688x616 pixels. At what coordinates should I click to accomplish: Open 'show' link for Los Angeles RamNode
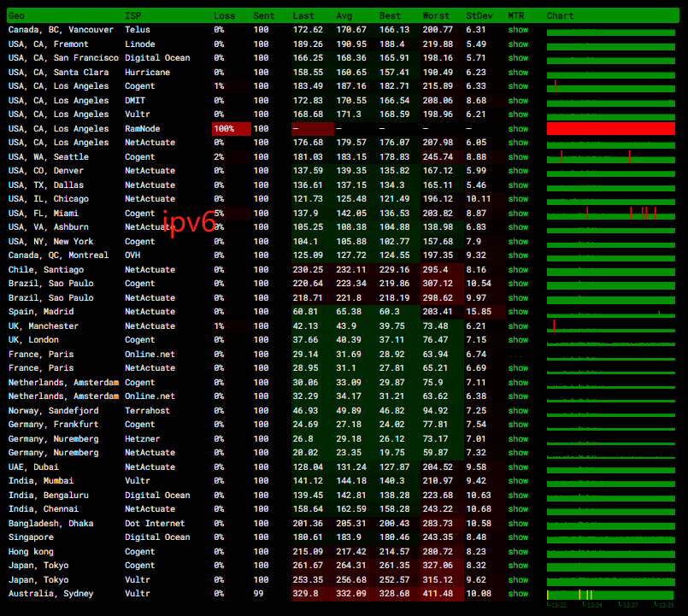tap(518, 128)
